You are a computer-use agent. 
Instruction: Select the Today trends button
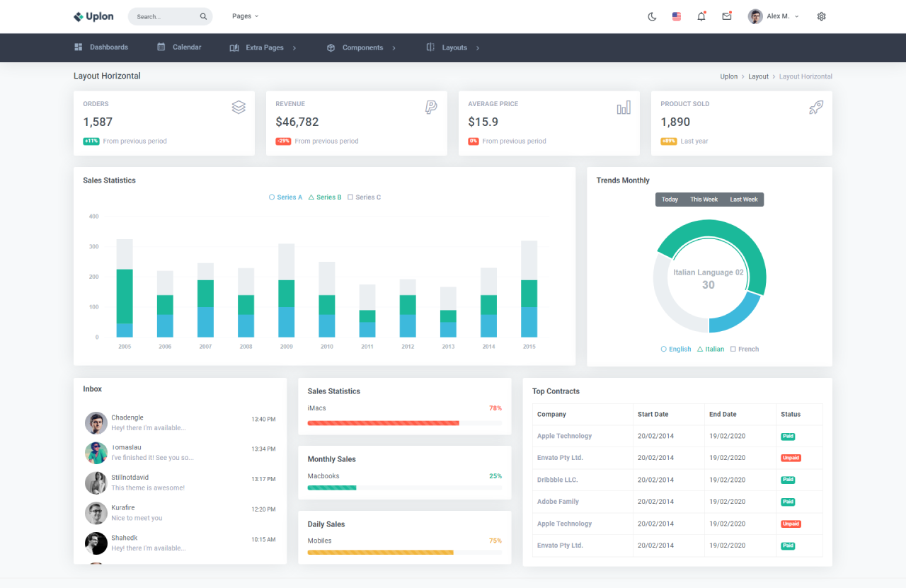pyautogui.click(x=670, y=200)
